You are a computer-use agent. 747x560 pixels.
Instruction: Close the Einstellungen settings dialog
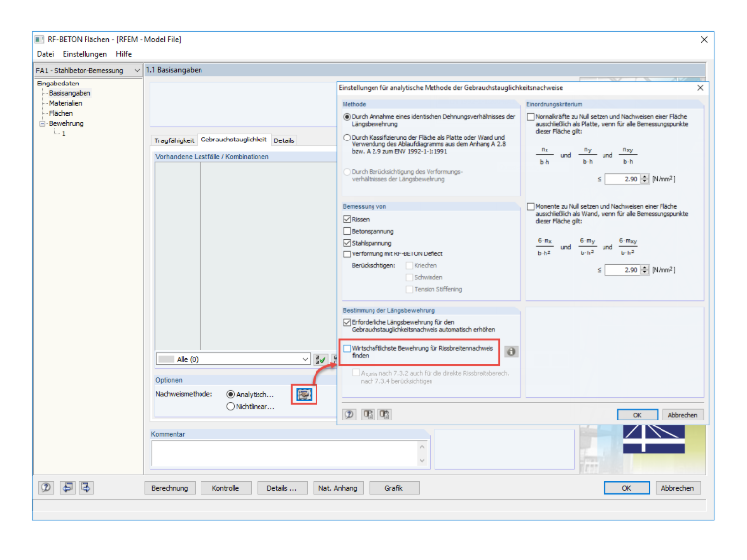point(700,88)
